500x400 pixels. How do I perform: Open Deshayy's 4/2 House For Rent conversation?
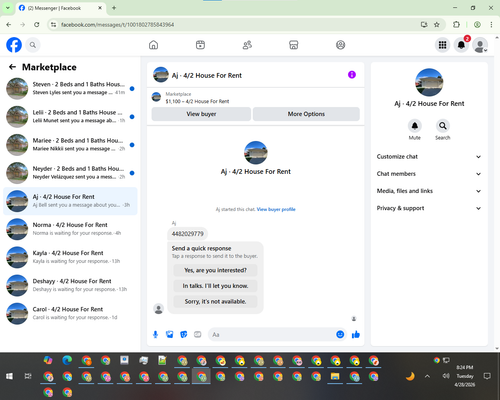[x=70, y=285]
